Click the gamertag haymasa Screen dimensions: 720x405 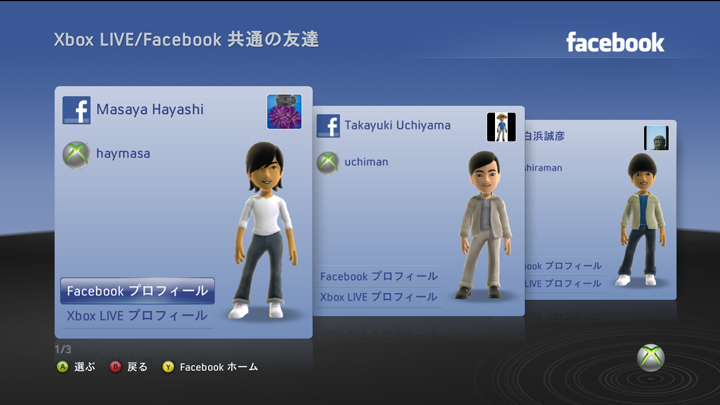[123, 154]
